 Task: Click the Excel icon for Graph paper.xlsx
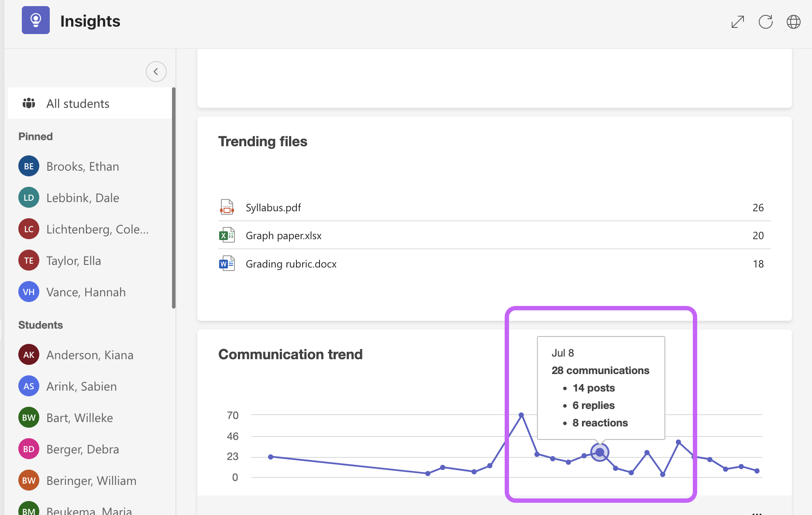point(227,235)
